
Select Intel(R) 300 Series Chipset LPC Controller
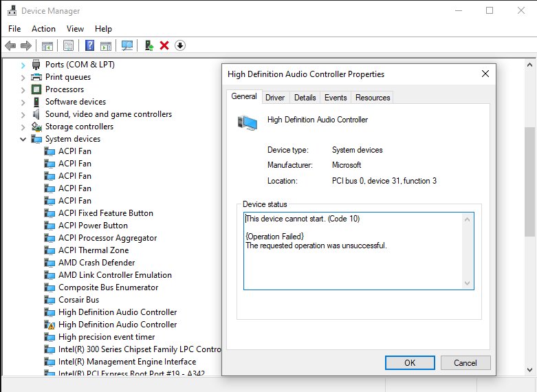(140, 349)
